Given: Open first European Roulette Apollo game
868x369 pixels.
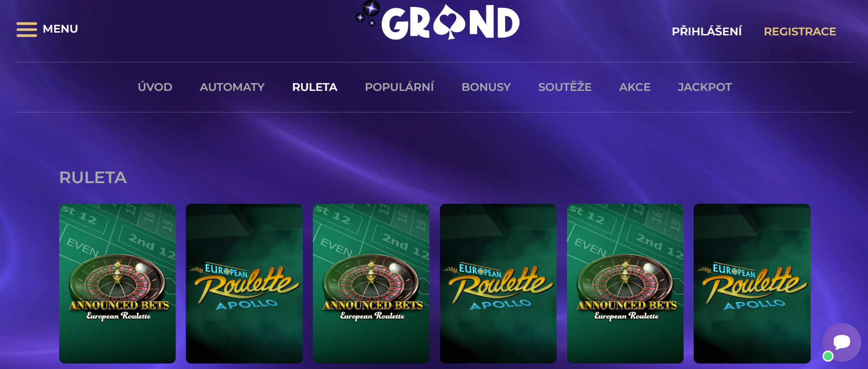Looking at the screenshot, I should pyautogui.click(x=244, y=284).
